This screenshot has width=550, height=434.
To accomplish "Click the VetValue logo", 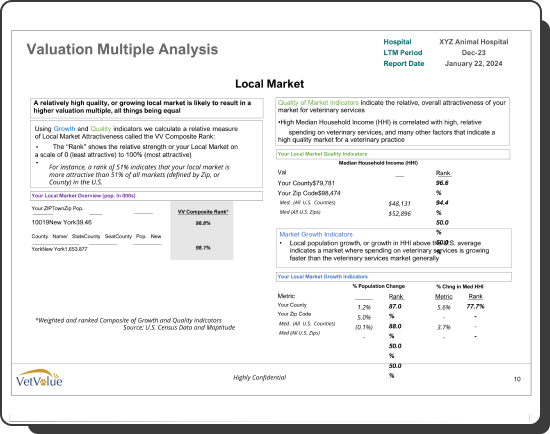I will pyautogui.click(x=39, y=378).
